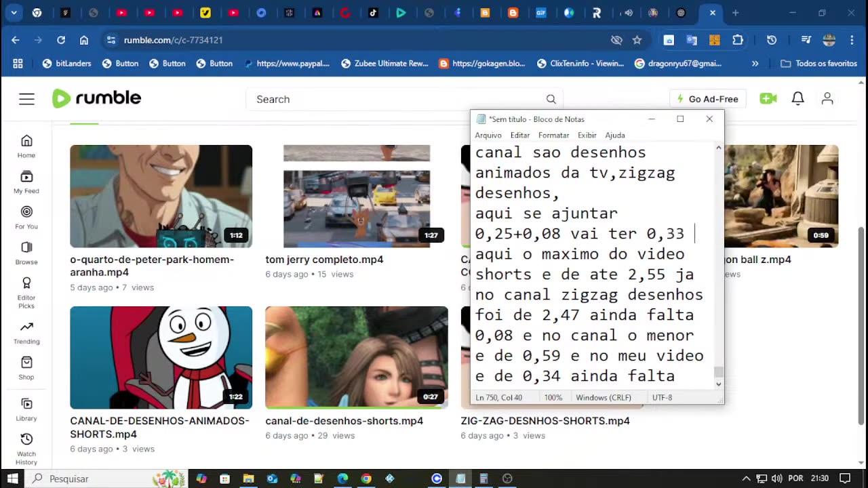The width and height of the screenshot is (868, 488).
Task: Open the taskbar notification center
Action: [x=844, y=479]
